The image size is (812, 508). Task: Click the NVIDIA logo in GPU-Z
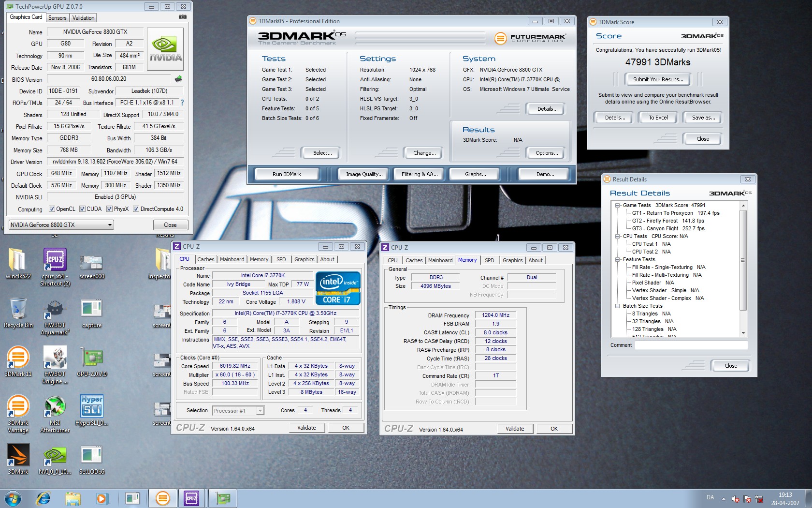(165, 49)
